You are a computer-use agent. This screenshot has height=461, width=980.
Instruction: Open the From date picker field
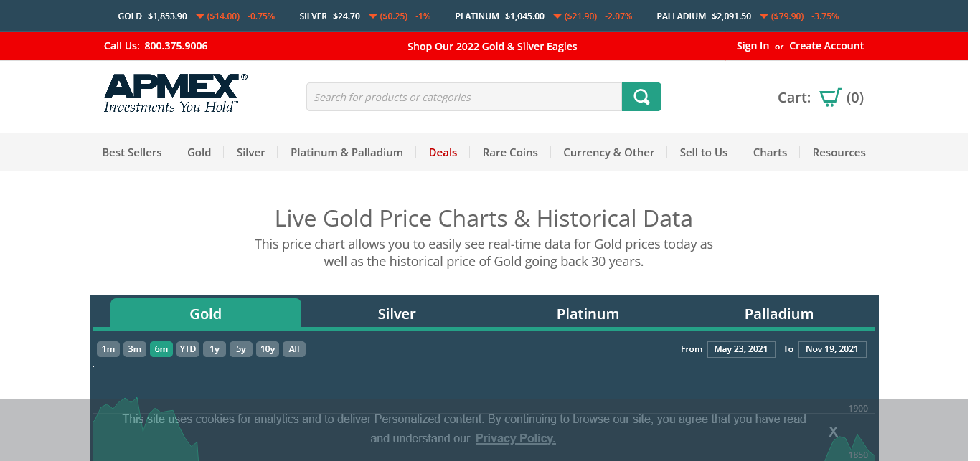(741, 349)
